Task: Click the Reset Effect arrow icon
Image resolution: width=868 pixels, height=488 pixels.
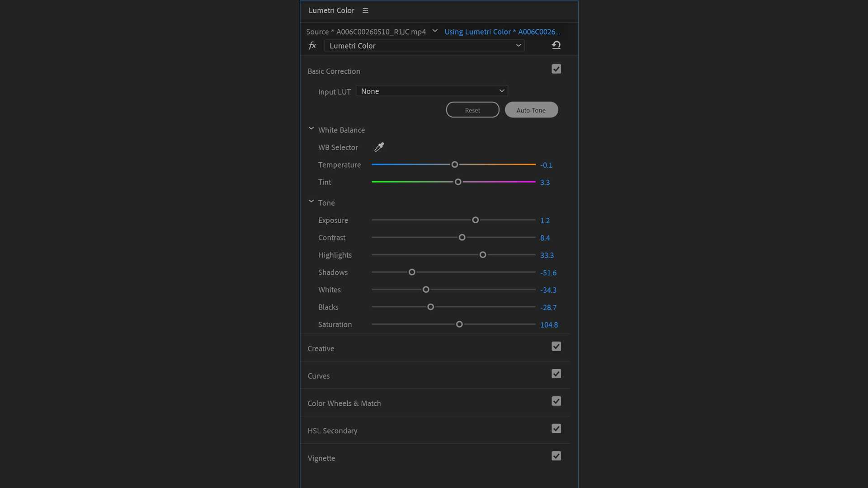Action: point(556,45)
